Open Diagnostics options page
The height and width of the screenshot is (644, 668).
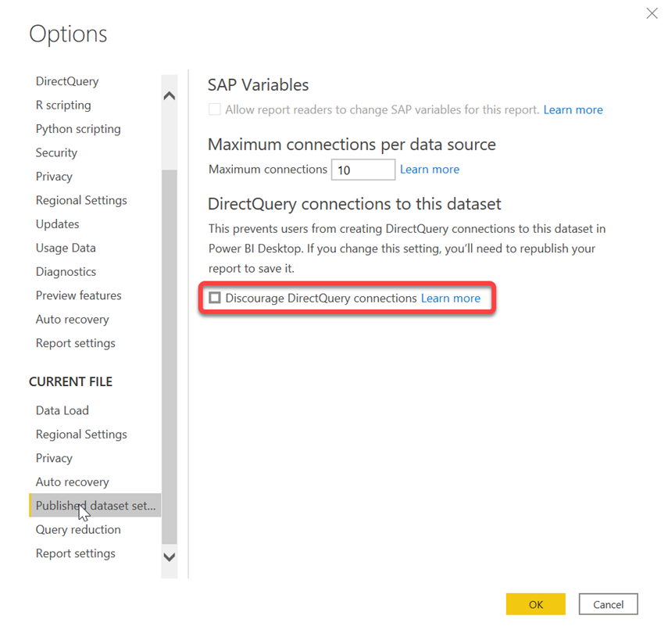point(66,272)
